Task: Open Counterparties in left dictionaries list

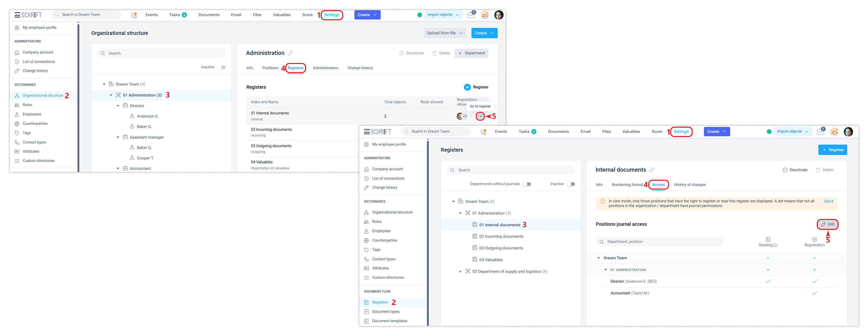Action: [35, 124]
